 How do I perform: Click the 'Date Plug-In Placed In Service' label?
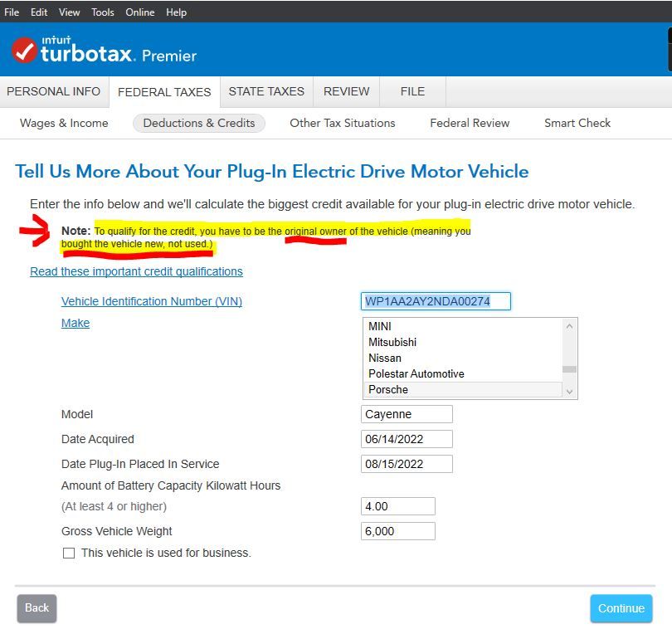[x=140, y=464]
